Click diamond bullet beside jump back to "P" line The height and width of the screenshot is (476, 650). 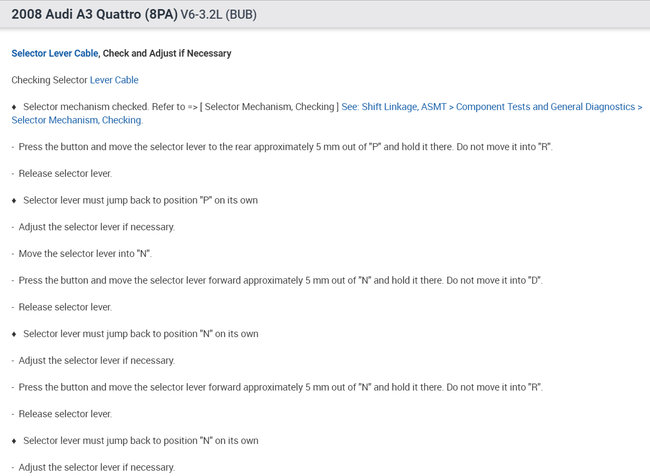(x=14, y=200)
